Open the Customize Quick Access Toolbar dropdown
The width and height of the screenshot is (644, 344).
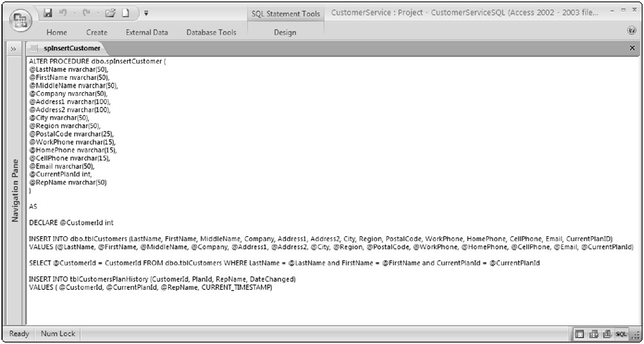coord(146,13)
